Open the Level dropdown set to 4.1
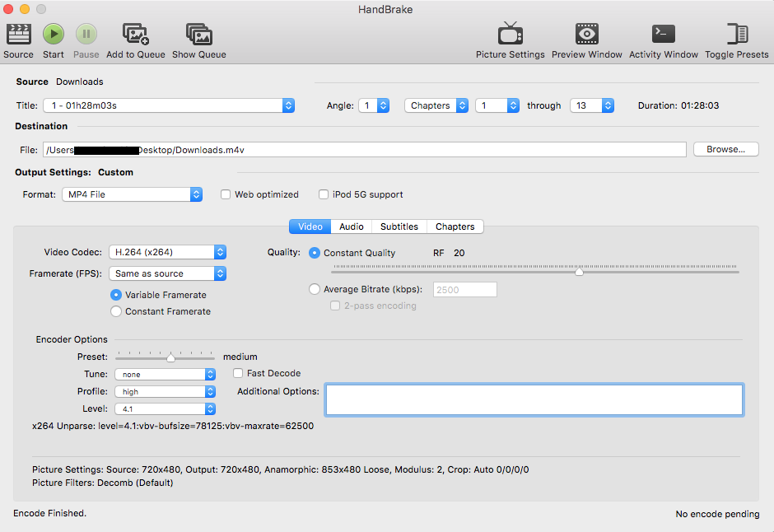This screenshot has width=774, height=532. click(x=166, y=409)
